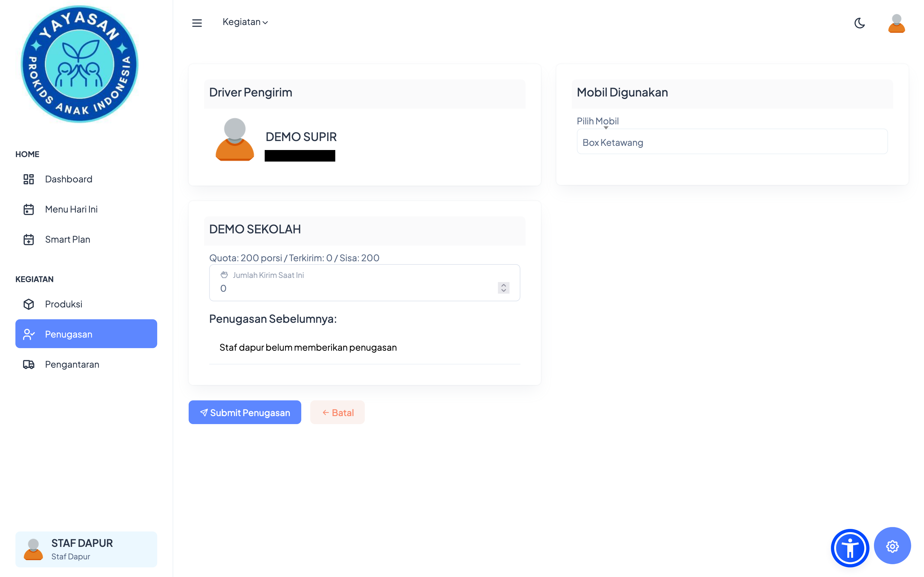Screen dimensions: 924x577
Task: Click the Demo Supir driver avatar
Action: [x=235, y=140]
